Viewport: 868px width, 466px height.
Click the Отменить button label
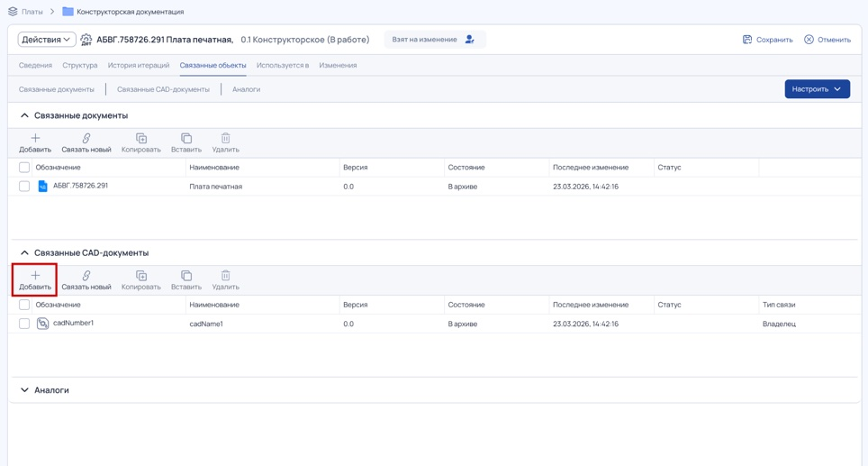point(834,40)
